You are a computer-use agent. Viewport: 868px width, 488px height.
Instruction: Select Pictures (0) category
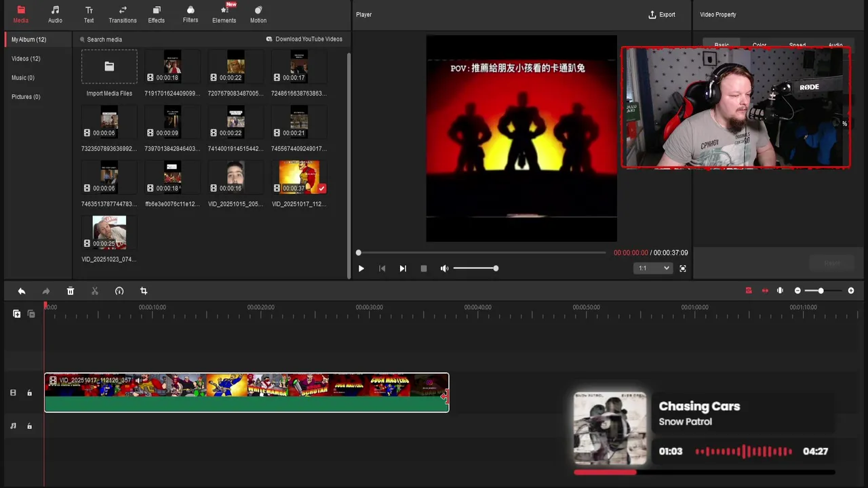[x=26, y=97]
